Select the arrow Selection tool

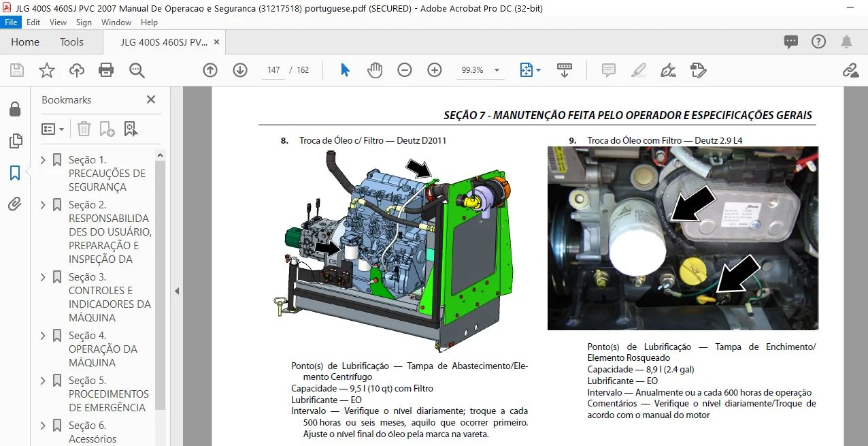(x=345, y=70)
